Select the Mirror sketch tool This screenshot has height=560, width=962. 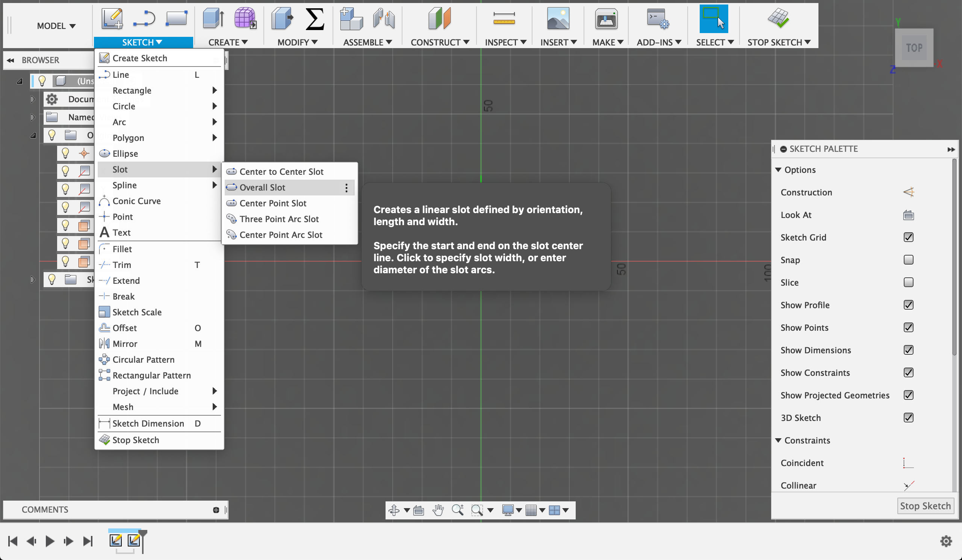click(x=125, y=344)
